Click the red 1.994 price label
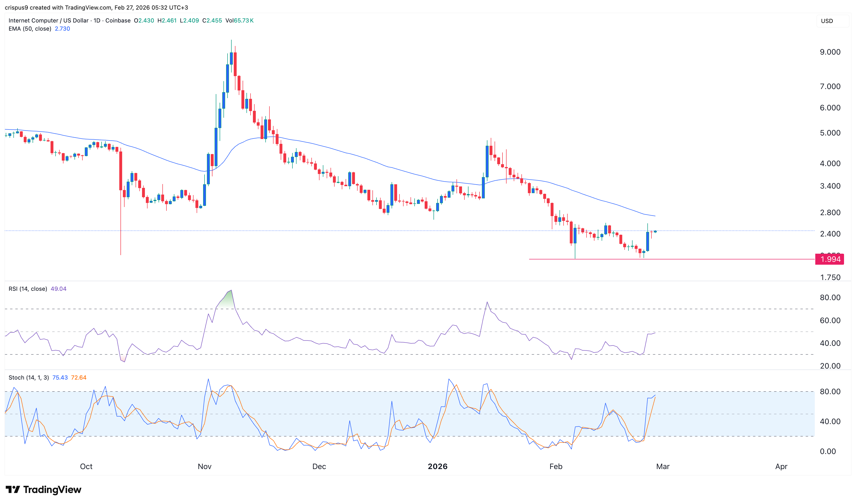This screenshot has height=504, width=856. pyautogui.click(x=830, y=259)
